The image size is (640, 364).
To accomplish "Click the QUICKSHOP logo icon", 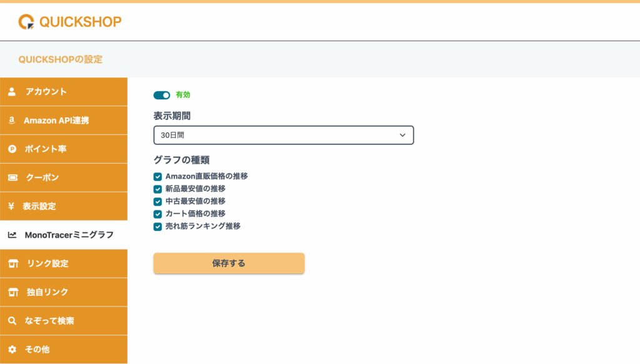I will tap(26, 22).
